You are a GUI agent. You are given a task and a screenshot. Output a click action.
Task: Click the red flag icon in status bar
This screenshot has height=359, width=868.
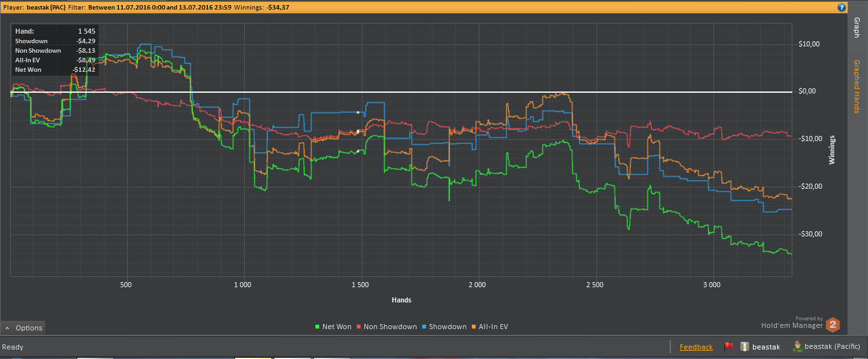point(729,347)
